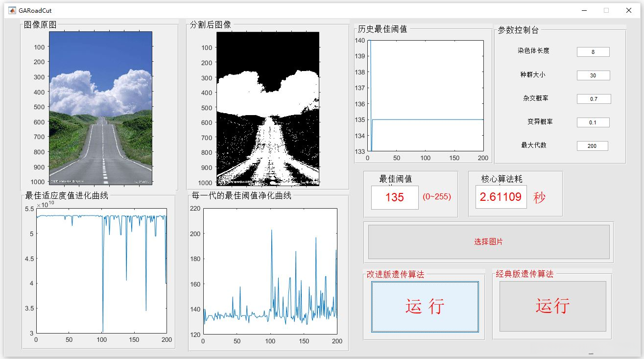644x359 pixels.
Task: Click the 变异概率 label
Action: pyautogui.click(x=540, y=121)
